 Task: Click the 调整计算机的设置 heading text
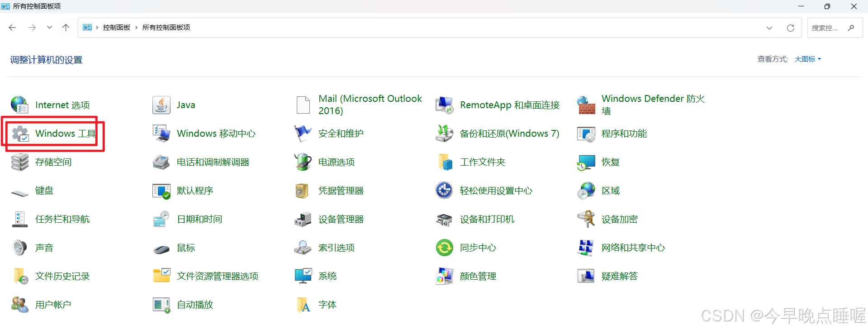click(46, 60)
